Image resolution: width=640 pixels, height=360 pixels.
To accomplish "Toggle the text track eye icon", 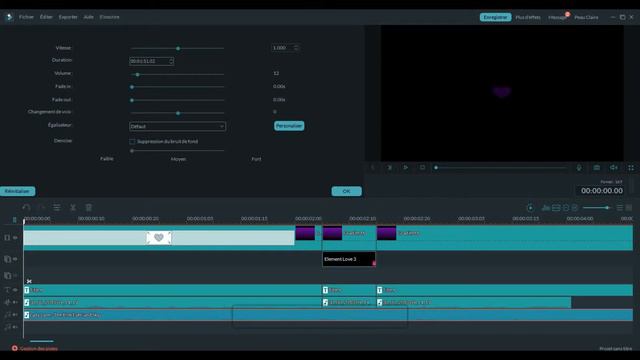I will click(x=15, y=290).
